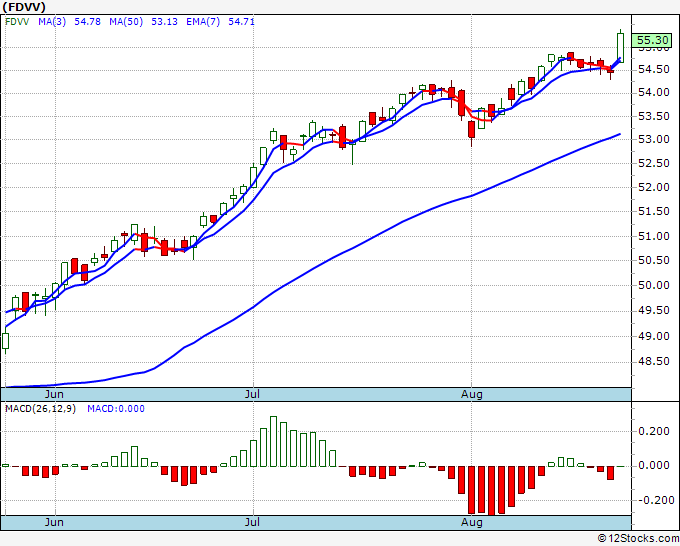Click the 54.50 price axis label
This screenshot has height=546, width=680.
point(654,69)
